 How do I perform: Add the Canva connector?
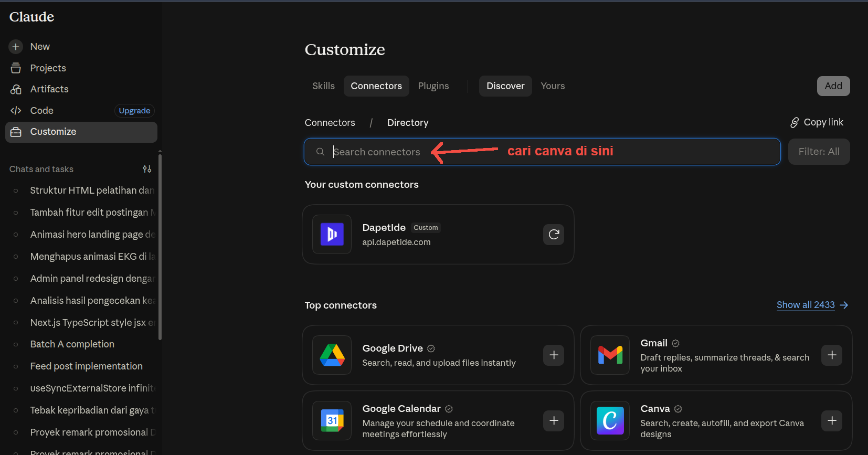(832, 421)
